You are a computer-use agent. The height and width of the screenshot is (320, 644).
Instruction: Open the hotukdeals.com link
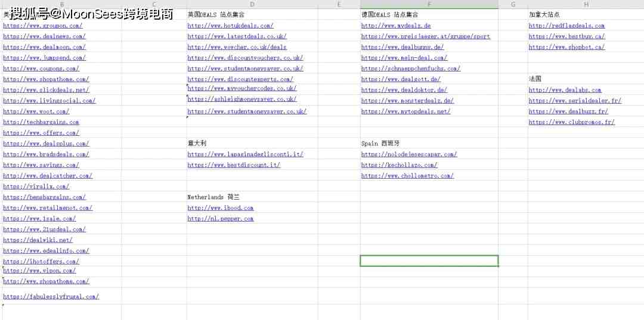pos(230,26)
